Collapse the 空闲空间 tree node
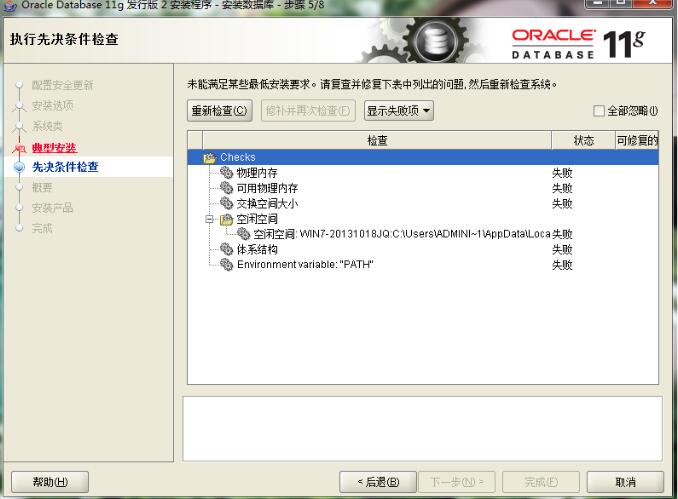 point(209,219)
